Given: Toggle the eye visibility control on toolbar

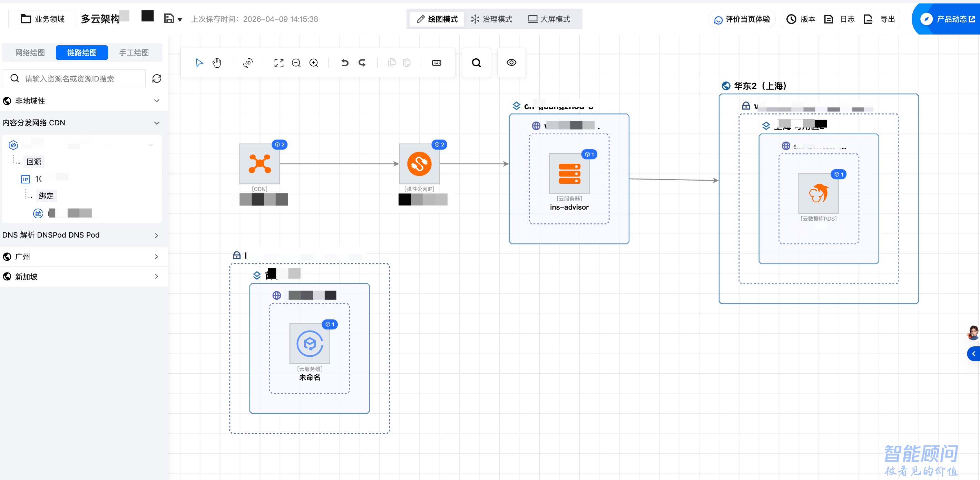Looking at the screenshot, I should (511, 62).
